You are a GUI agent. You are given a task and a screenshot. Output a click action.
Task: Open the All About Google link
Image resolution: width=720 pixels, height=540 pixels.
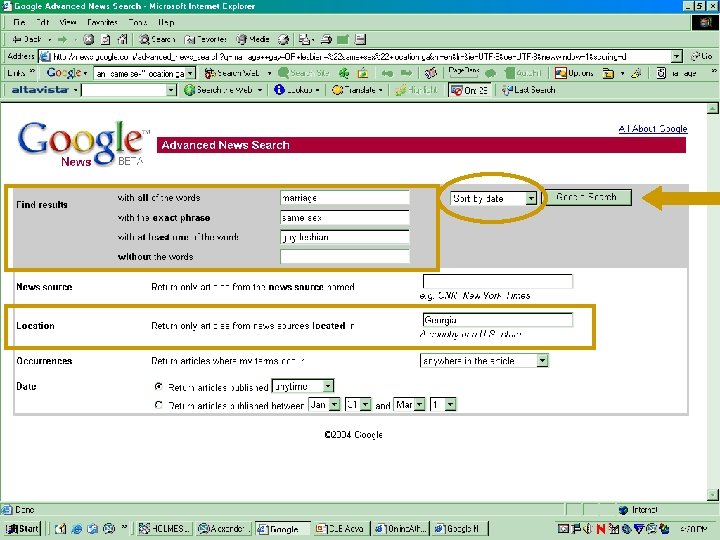tap(652, 129)
